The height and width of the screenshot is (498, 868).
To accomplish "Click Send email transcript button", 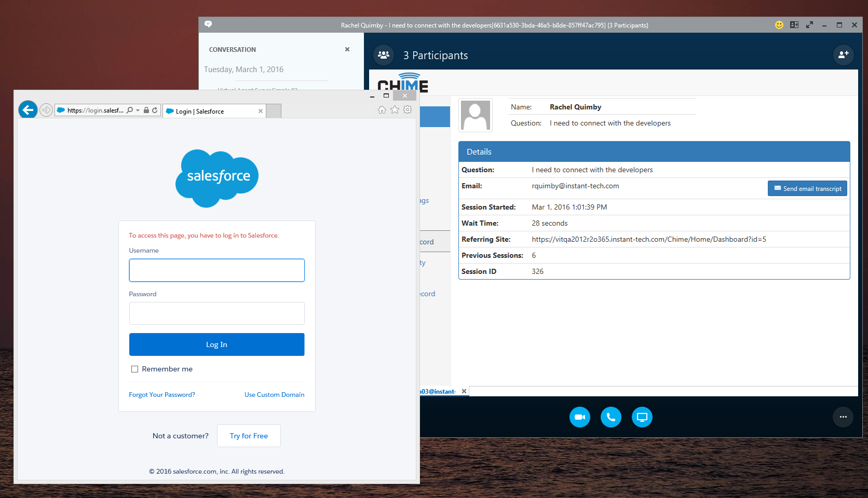I will point(807,188).
